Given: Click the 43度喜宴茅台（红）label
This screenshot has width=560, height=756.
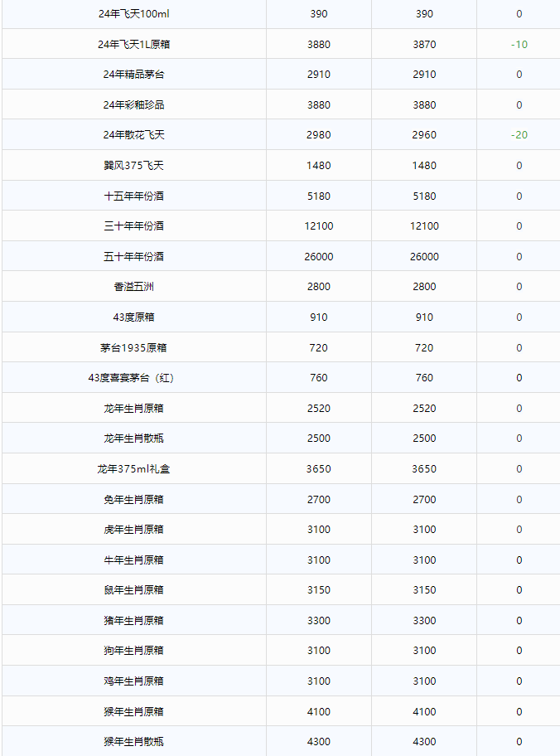Looking at the screenshot, I should pyautogui.click(x=131, y=377).
